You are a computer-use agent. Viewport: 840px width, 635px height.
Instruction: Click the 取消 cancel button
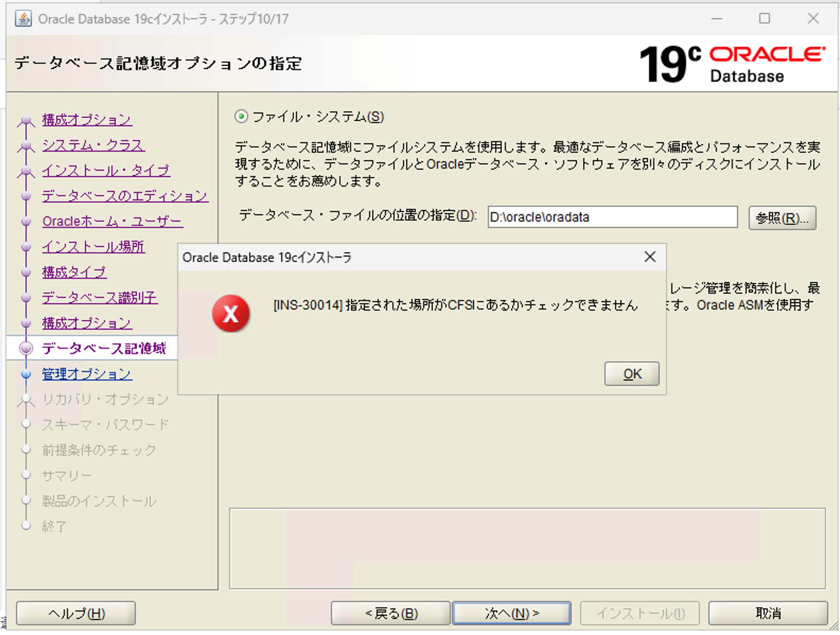pos(768,613)
